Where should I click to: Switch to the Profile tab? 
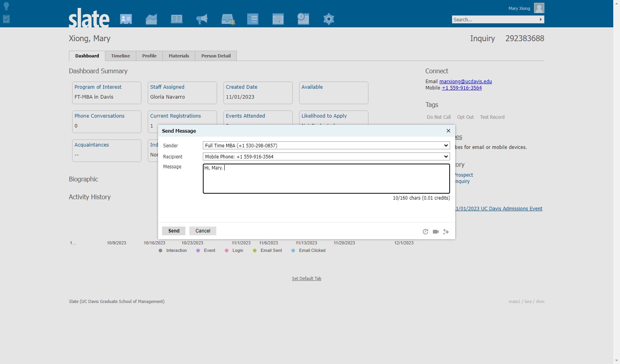pos(149,56)
